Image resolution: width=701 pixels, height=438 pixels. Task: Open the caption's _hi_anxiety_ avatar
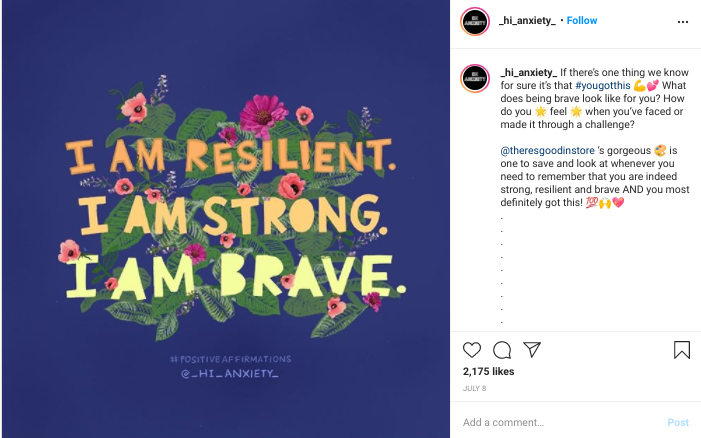point(475,78)
